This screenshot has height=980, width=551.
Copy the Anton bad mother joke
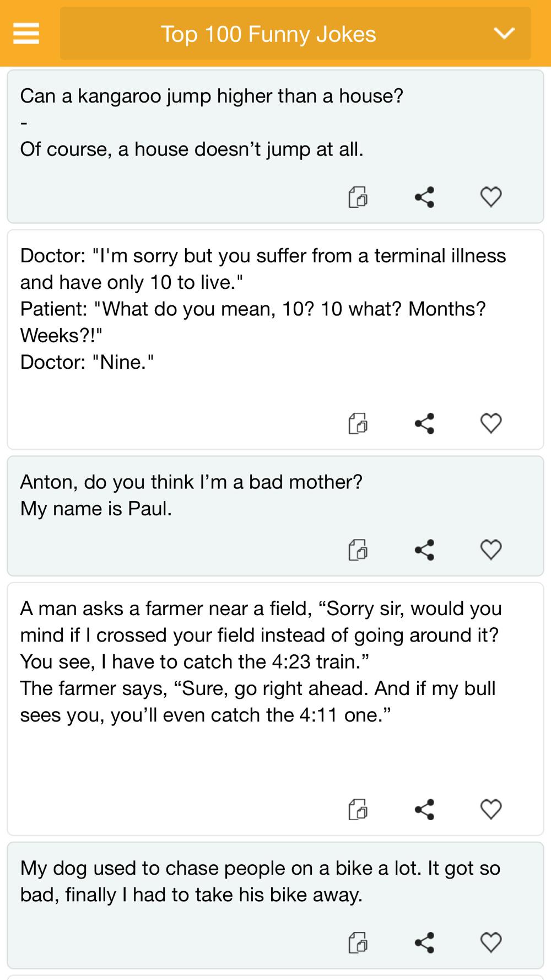(x=358, y=550)
